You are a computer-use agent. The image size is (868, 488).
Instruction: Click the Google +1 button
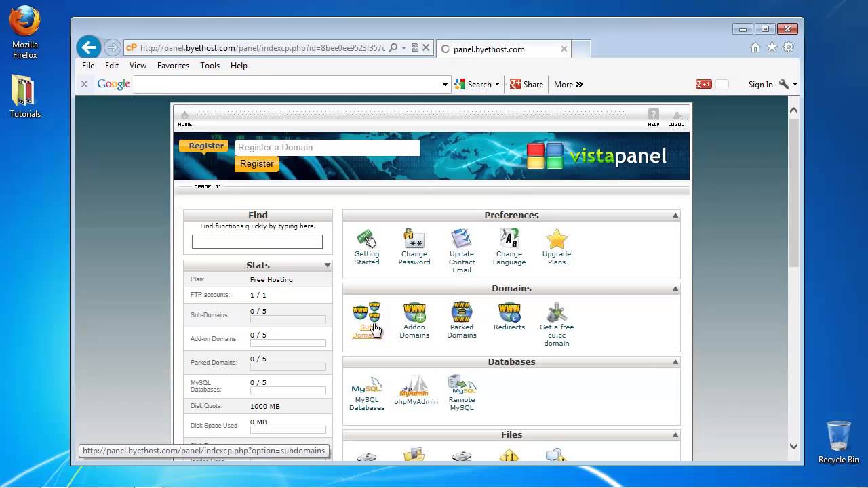[703, 84]
